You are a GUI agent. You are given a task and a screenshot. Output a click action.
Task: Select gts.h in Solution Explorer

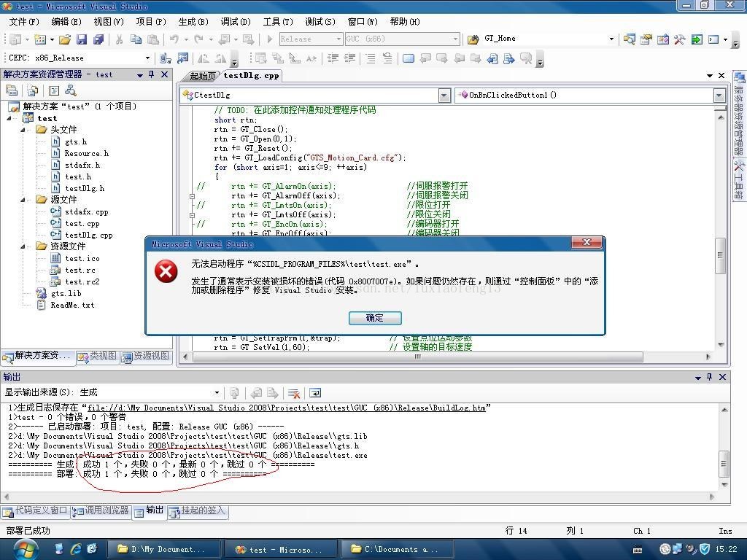[76, 142]
